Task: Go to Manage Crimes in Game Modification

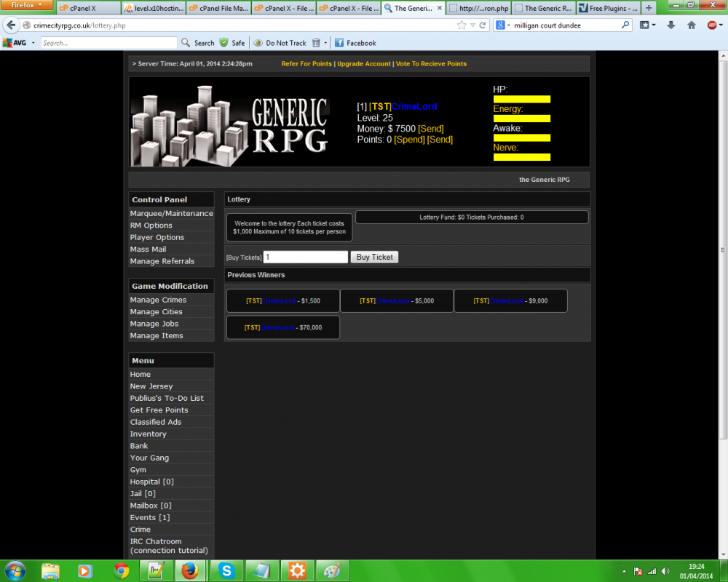Action: (158, 300)
